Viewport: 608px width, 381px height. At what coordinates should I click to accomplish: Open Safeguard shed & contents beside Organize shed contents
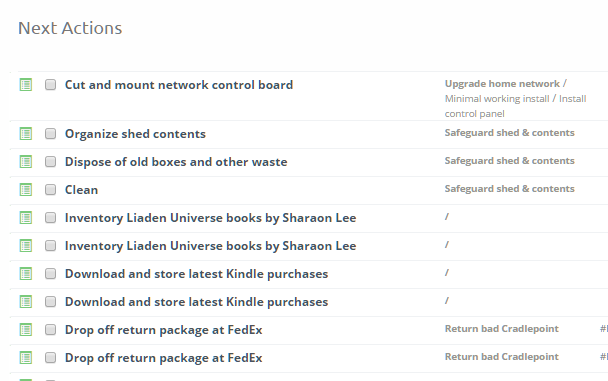click(x=510, y=133)
